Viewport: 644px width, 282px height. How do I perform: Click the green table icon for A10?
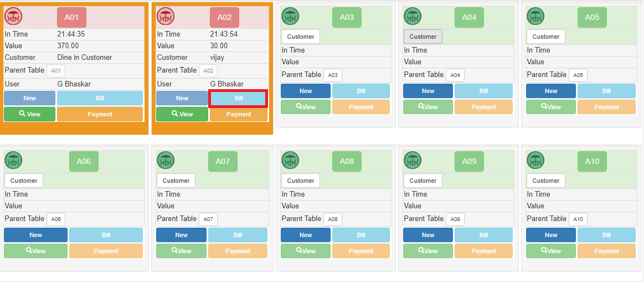535,160
